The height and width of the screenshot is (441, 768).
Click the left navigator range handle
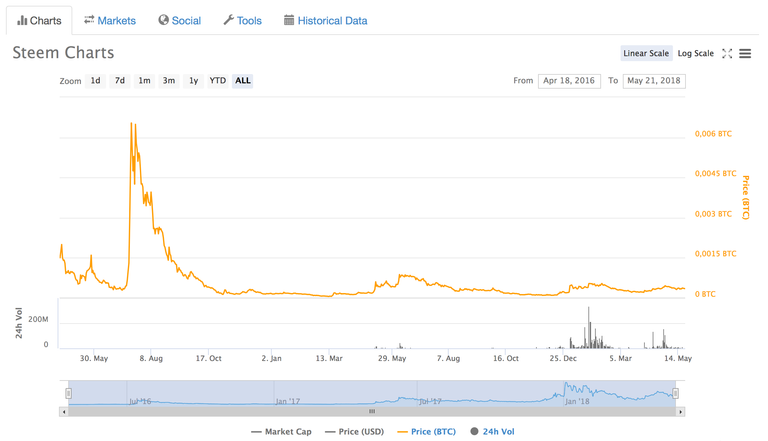click(x=69, y=393)
